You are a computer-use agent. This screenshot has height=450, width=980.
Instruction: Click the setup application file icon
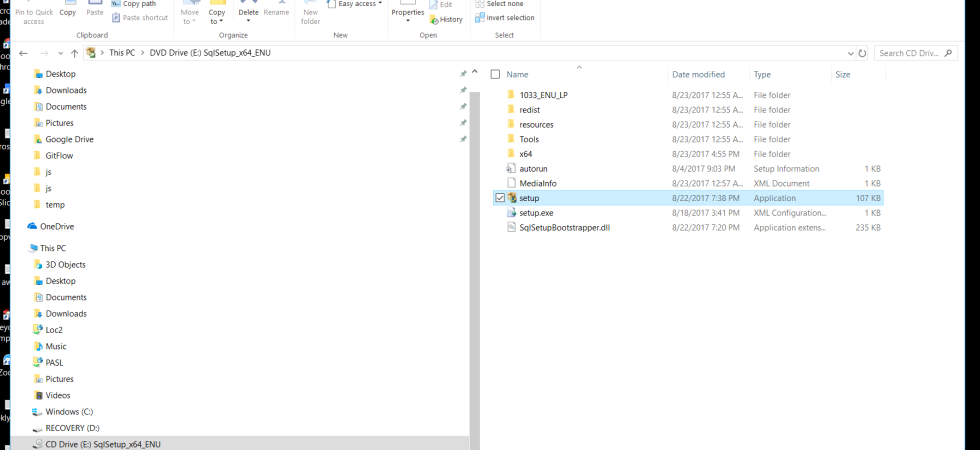point(511,198)
